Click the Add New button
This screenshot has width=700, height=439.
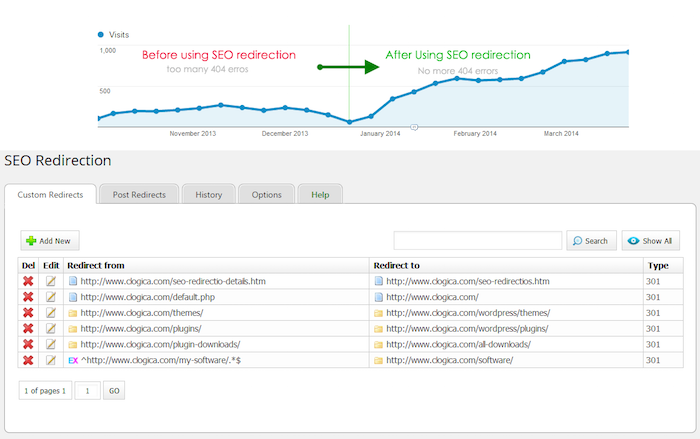pyautogui.click(x=50, y=241)
